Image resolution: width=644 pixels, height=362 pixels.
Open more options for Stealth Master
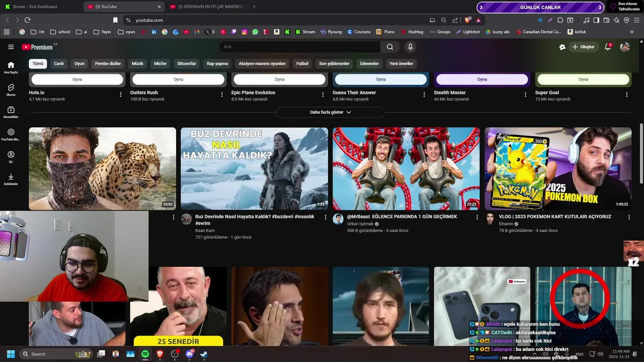(x=526, y=95)
